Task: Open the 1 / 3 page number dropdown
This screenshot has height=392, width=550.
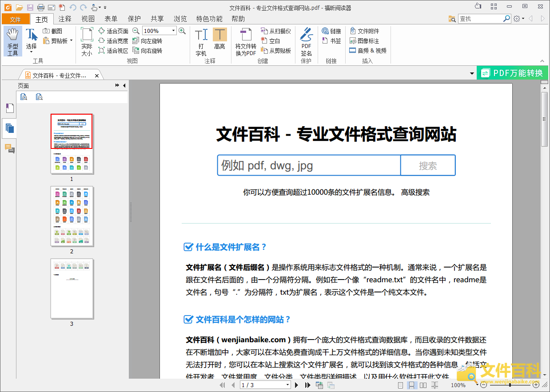Action: click(287, 385)
